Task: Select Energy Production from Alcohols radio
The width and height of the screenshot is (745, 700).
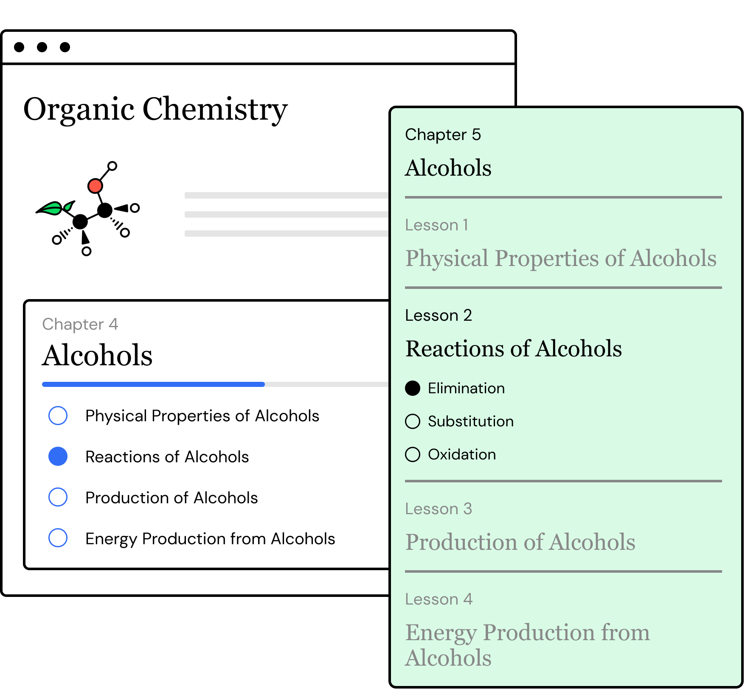Action: click(58, 538)
